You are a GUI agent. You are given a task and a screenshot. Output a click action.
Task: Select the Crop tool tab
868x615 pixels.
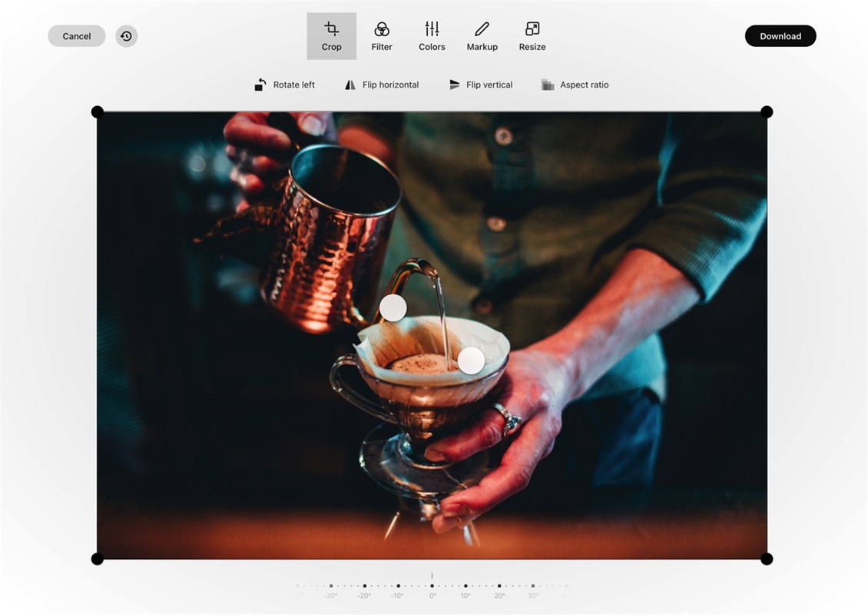tap(331, 36)
